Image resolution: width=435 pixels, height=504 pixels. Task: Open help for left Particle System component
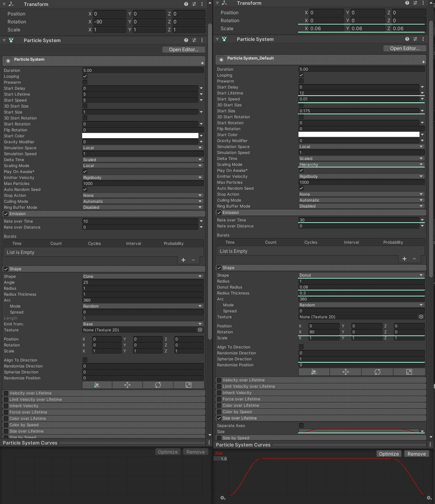pos(186,40)
